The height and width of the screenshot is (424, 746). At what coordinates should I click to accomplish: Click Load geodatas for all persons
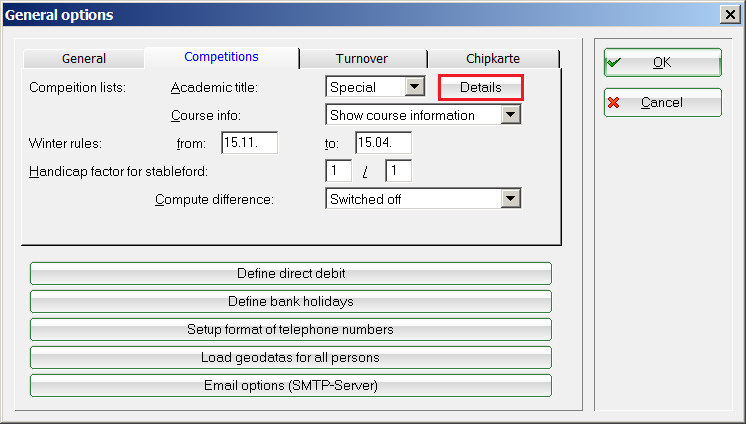[291, 357]
